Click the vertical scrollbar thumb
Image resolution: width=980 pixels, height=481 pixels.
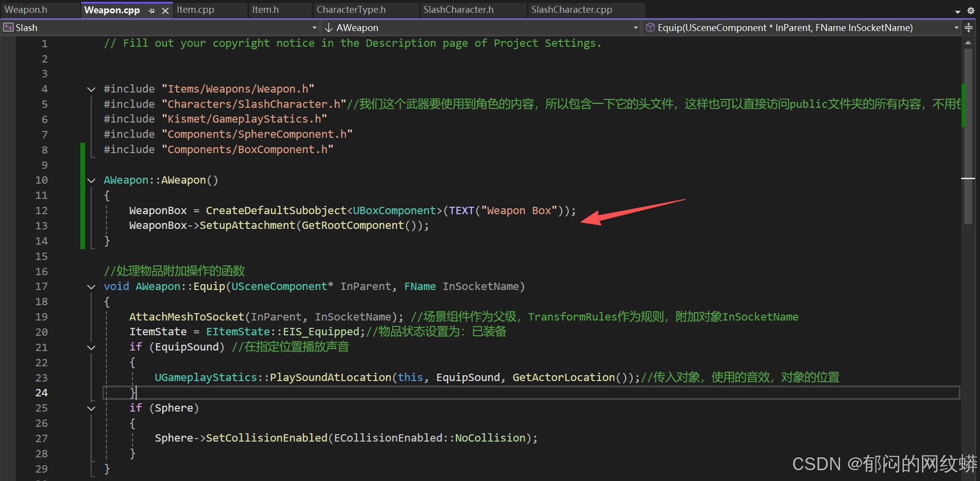968,135
